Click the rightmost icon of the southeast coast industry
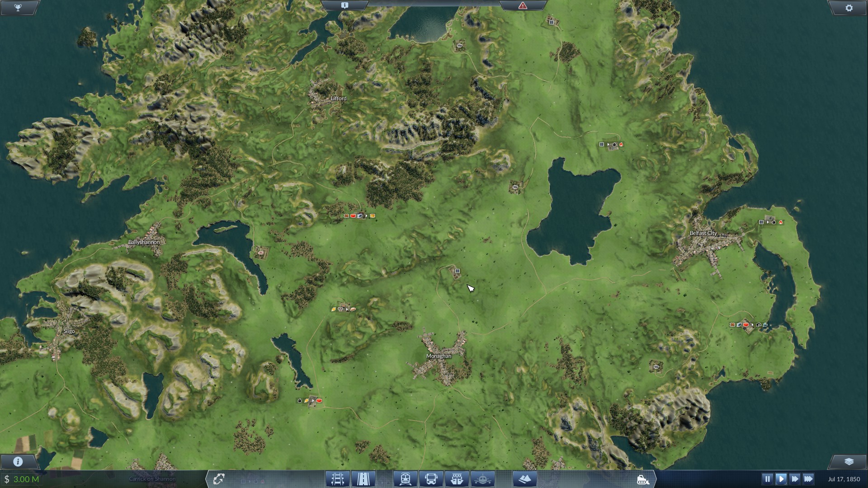The height and width of the screenshot is (488, 868). click(x=765, y=325)
